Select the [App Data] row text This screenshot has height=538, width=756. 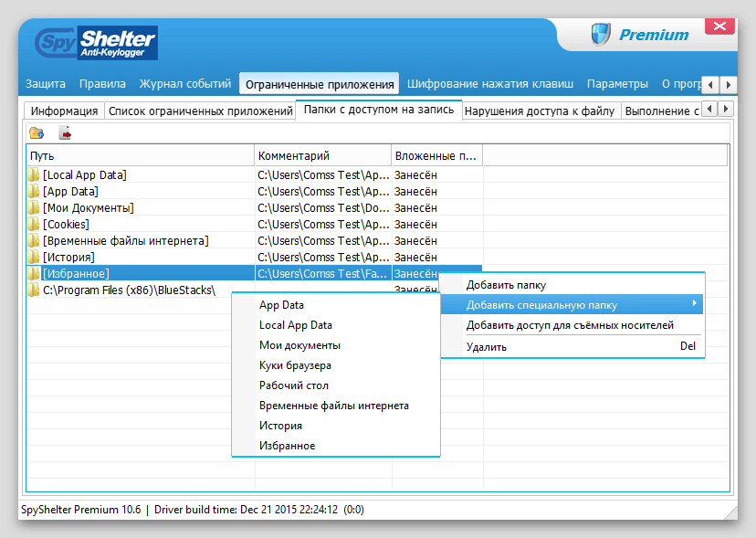pos(70,191)
